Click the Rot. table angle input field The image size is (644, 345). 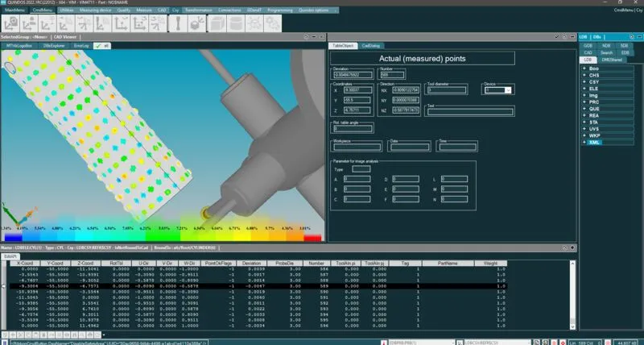(x=353, y=129)
